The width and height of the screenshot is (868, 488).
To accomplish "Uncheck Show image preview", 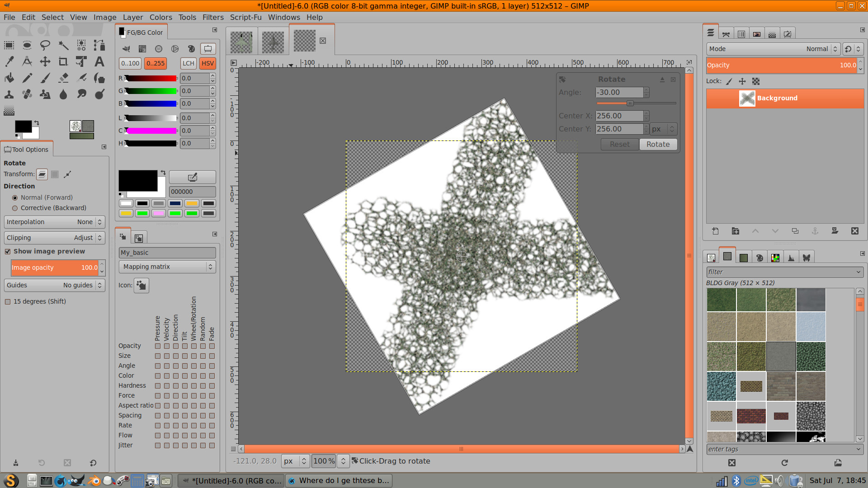I will pos(8,252).
